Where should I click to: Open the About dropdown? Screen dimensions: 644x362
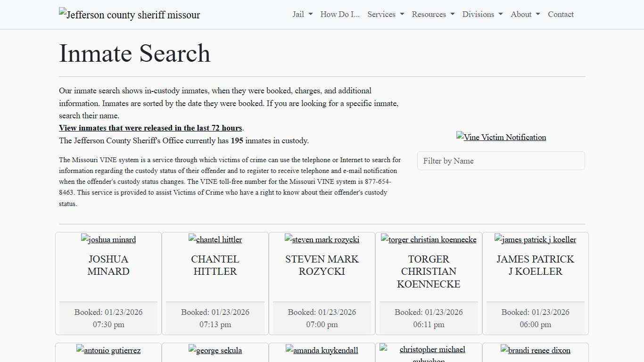524,14
